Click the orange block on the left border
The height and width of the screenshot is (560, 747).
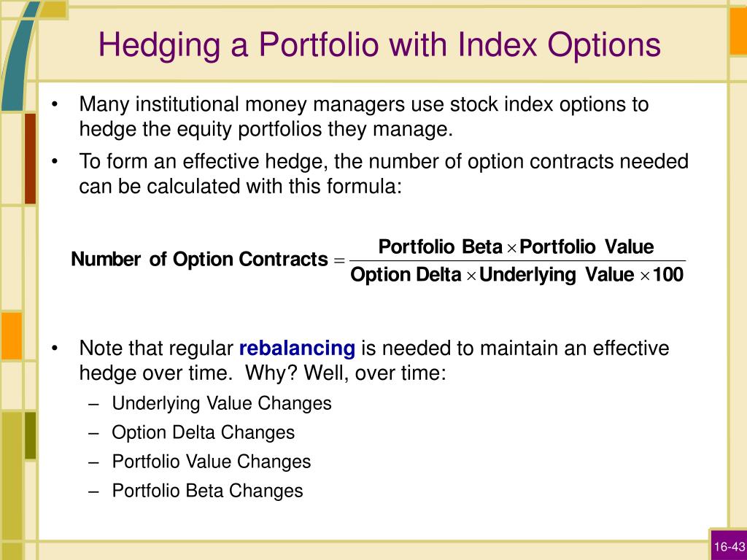[x=11, y=336]
